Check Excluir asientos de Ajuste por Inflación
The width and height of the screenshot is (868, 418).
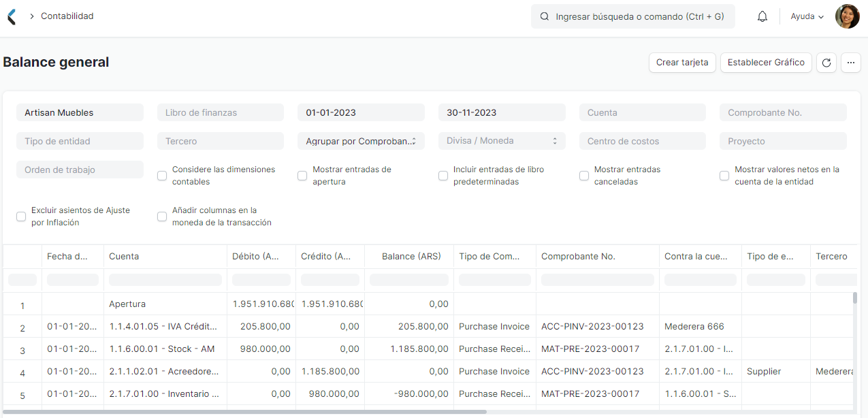[21, 216]
